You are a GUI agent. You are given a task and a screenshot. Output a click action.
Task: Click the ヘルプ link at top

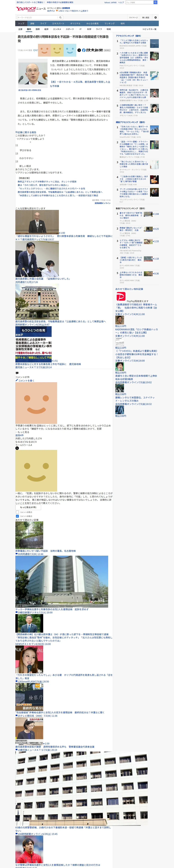click(x=121, y=2)
